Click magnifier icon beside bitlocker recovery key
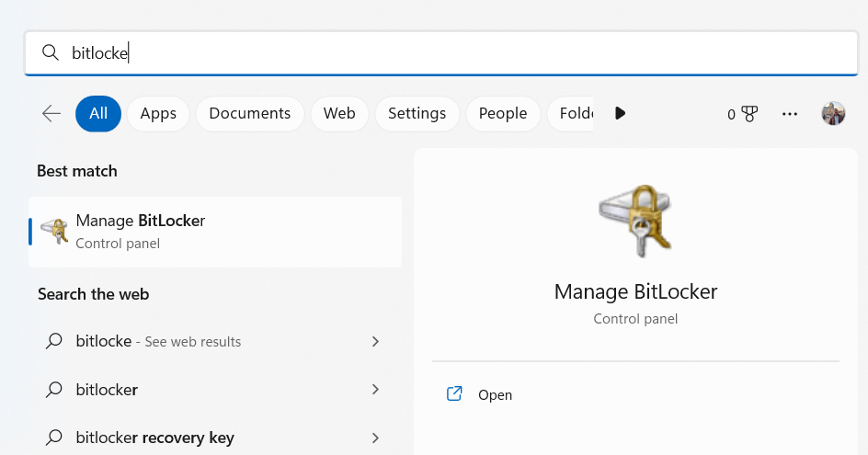Image resolution: width=868 pixels, height=455 pixels. (x=53, y=438)
